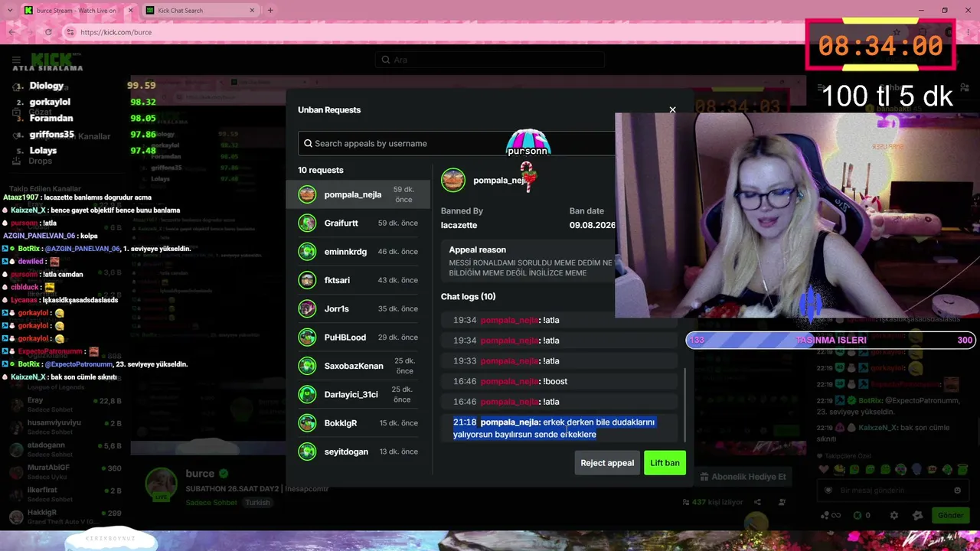Open husamviyuviyu channel in sidebar
The image size is (980, 551).
65,427
